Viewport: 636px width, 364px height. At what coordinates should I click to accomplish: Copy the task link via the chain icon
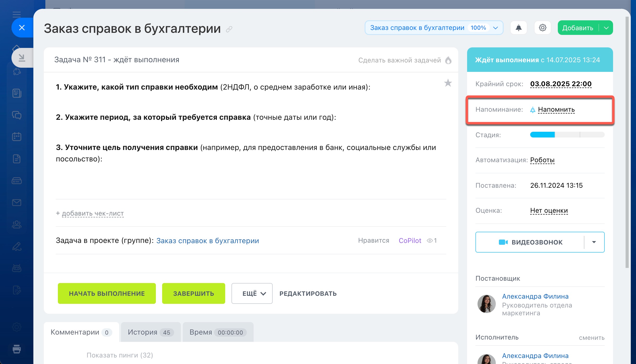[x=229, y=29]
